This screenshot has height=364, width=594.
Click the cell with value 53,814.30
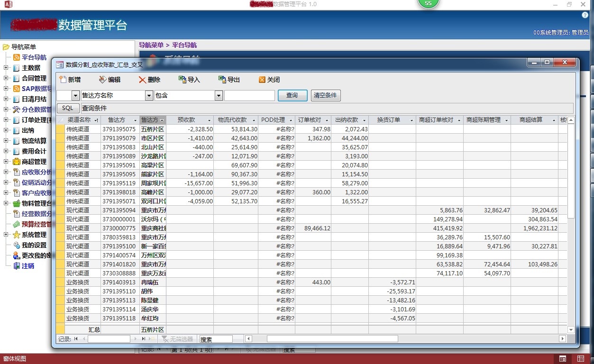(236, 129)
